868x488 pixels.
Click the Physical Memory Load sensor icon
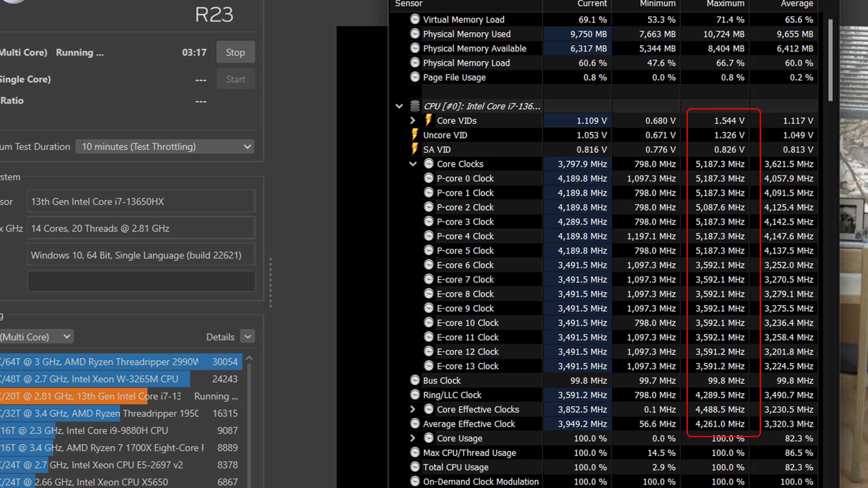coord(415,62)
